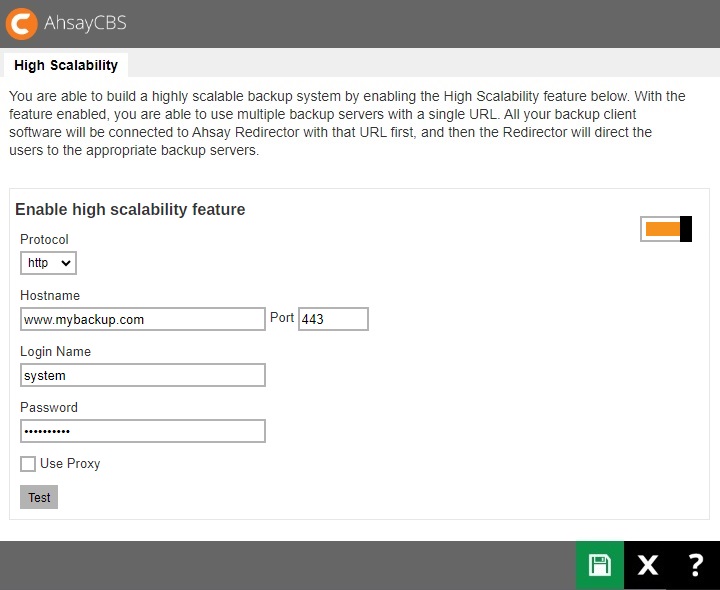Switch to the High Scalability tab
720x590 pixels.
point(66,65)
